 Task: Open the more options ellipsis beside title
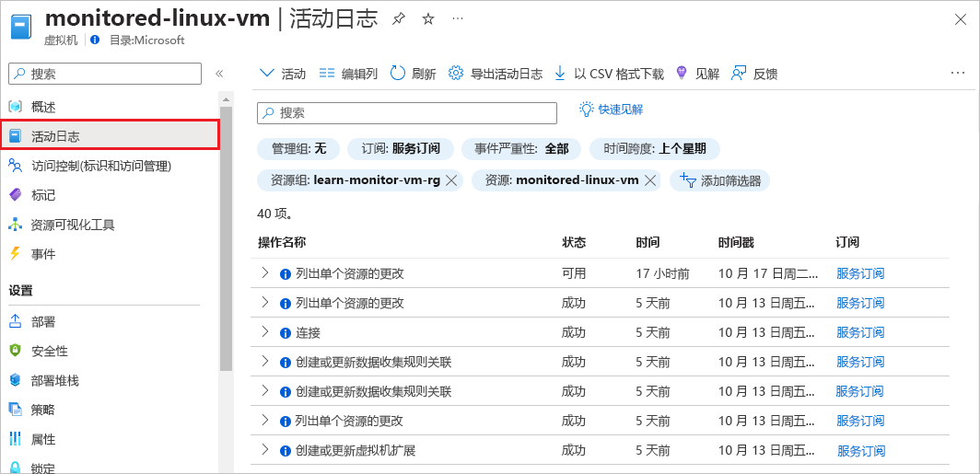click(x=458, y=18)
